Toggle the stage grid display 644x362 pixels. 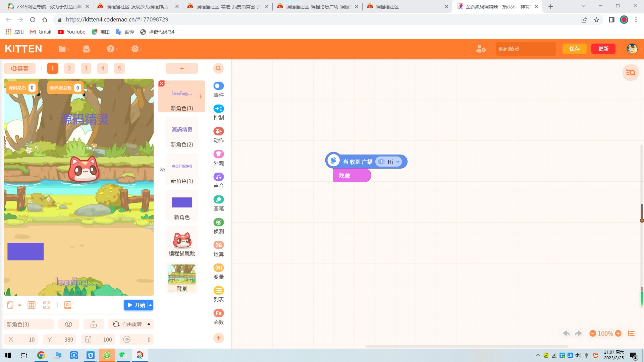click(x=32, y=305)
